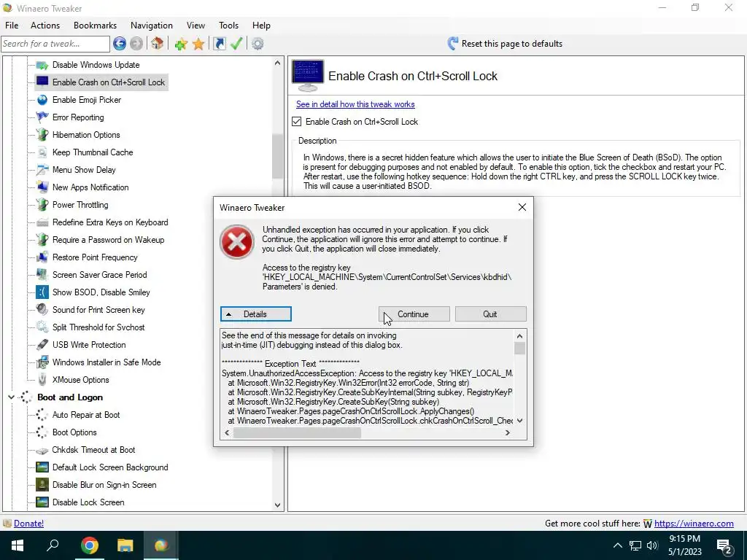Select Screen Saver Grace Period item

point(99,275)
